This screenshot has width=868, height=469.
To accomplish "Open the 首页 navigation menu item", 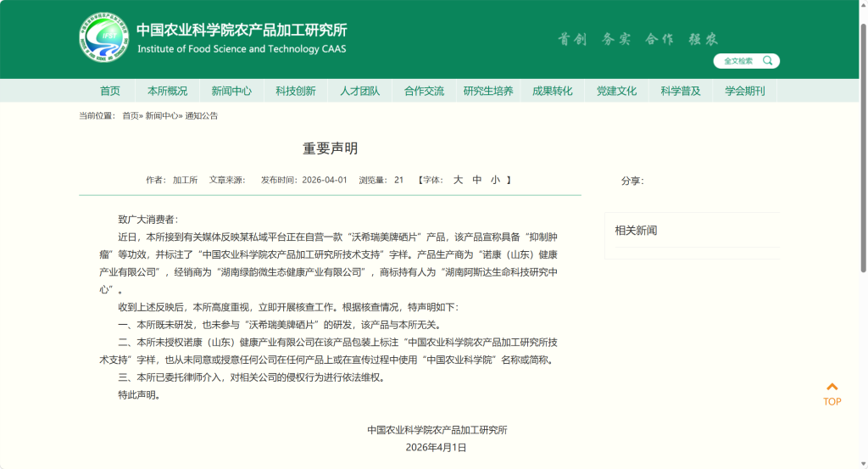I will pos(110,91).
